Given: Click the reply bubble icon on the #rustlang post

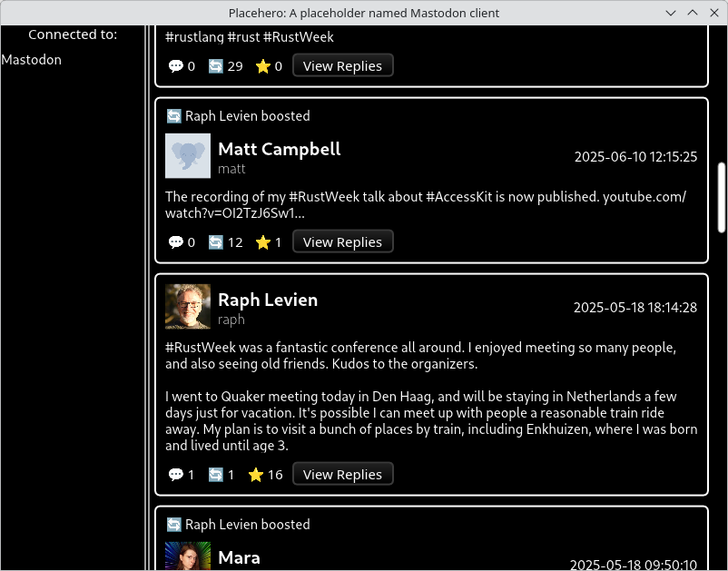Looking at the screenshot, I should (x=175, y=66).
